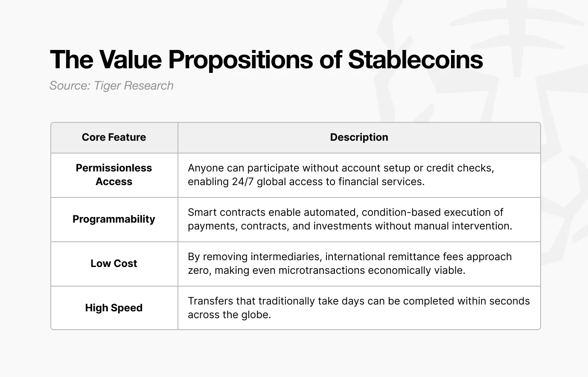This screenshot has height=377, width=588.
Task: Select the "Core Feature" column header
Action: (x=114, y=137)
